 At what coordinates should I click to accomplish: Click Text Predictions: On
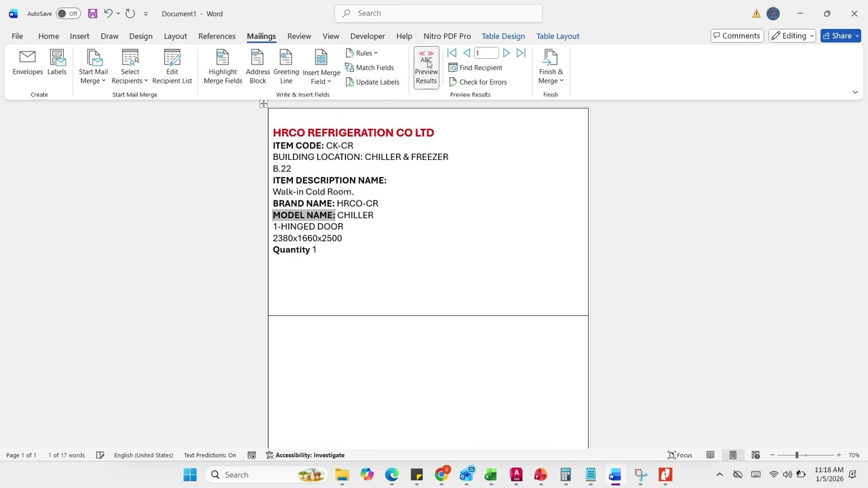[x=210, y=455]
